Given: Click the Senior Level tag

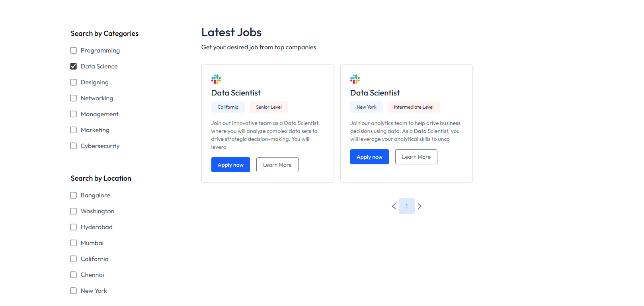Looking at the screenshot, I should point(269,107).
